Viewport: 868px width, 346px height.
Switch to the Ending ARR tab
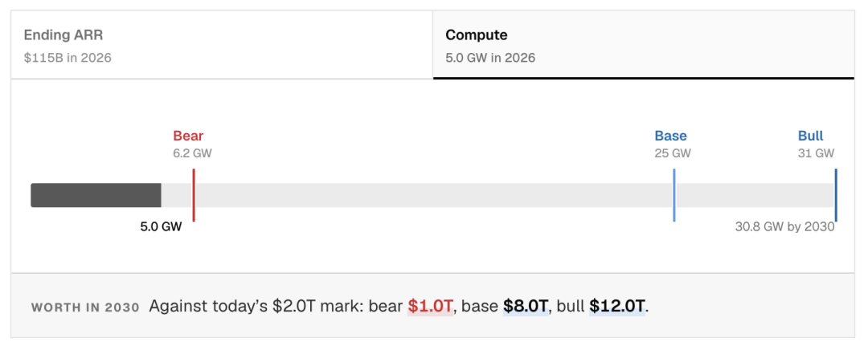(222, 45)
